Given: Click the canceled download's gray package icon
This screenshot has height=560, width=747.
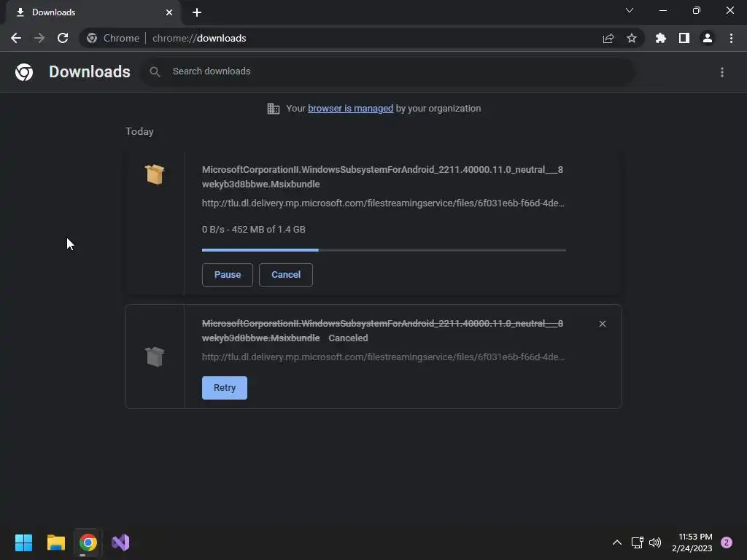Looking at the screenshot, I should [155, 357].
